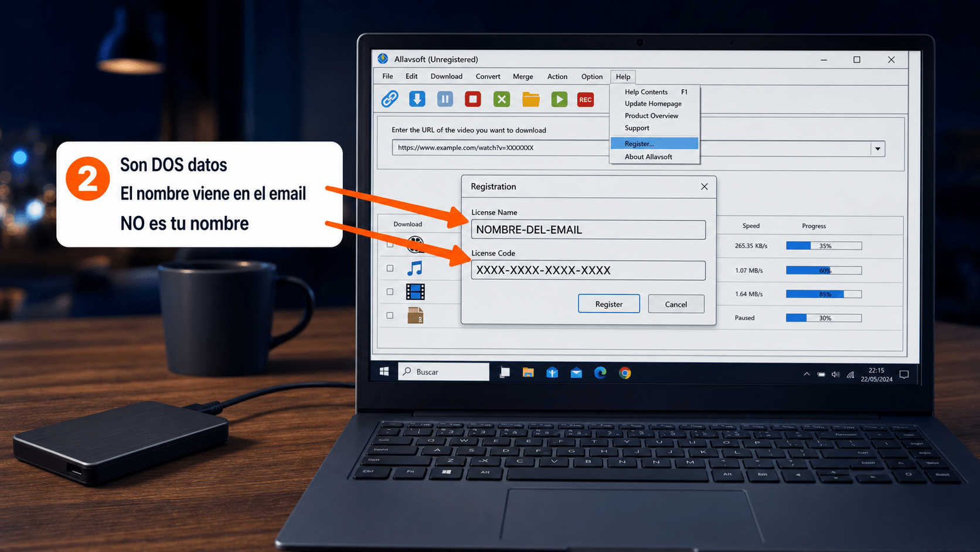Open the Merge menu
This screenshot has height=552, width=980.
(523, 76)
